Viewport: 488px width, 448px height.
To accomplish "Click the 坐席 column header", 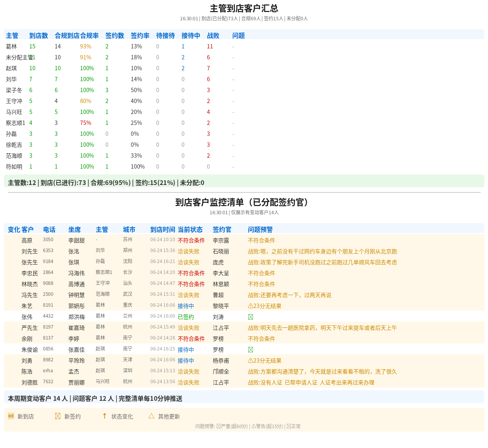I will pos(75,229).
